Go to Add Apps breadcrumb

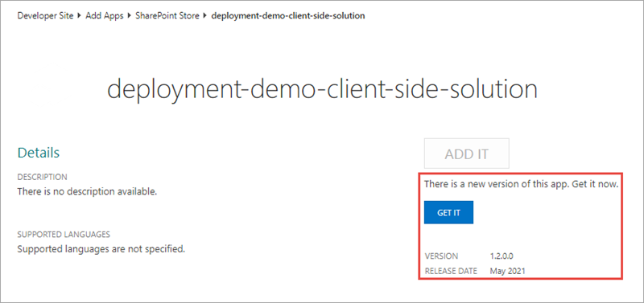[x=105, y=16]
